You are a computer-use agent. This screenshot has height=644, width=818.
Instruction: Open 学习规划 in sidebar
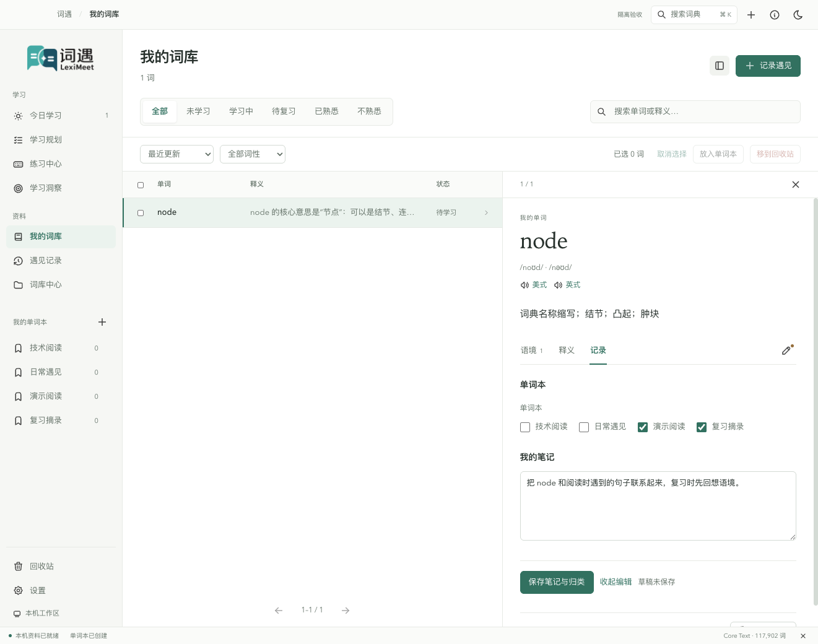(x=61, y=140)
